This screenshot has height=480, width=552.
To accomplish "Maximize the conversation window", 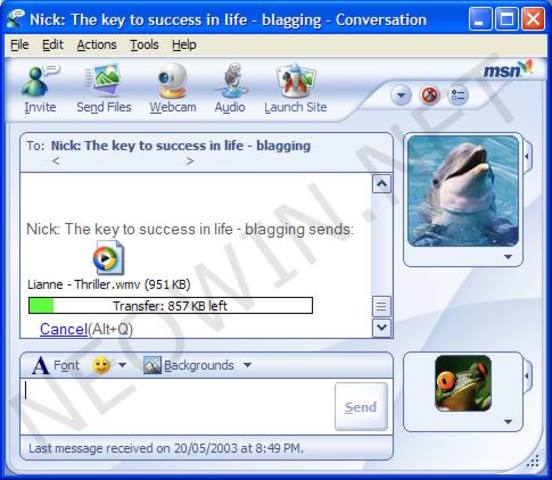I will coord(507,19).
